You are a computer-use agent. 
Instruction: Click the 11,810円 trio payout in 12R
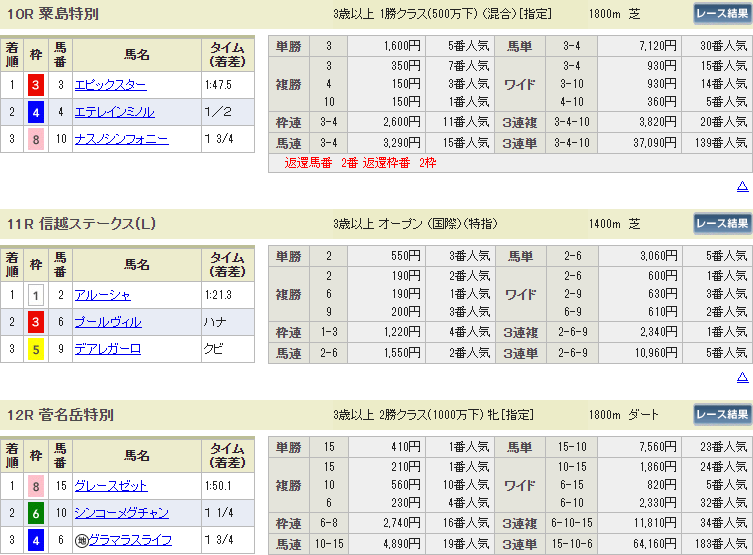tap(656, 522)
